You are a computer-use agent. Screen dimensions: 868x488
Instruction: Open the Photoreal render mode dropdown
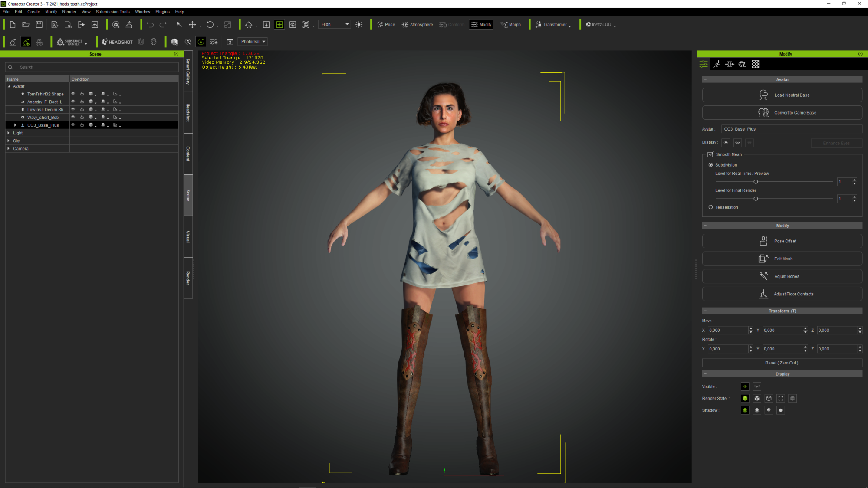253,42
